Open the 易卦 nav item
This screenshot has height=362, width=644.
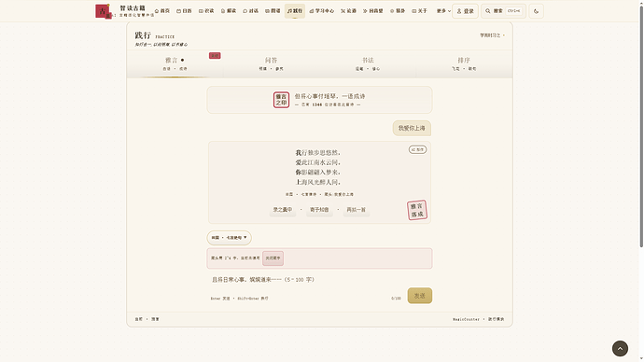[398, 11]
